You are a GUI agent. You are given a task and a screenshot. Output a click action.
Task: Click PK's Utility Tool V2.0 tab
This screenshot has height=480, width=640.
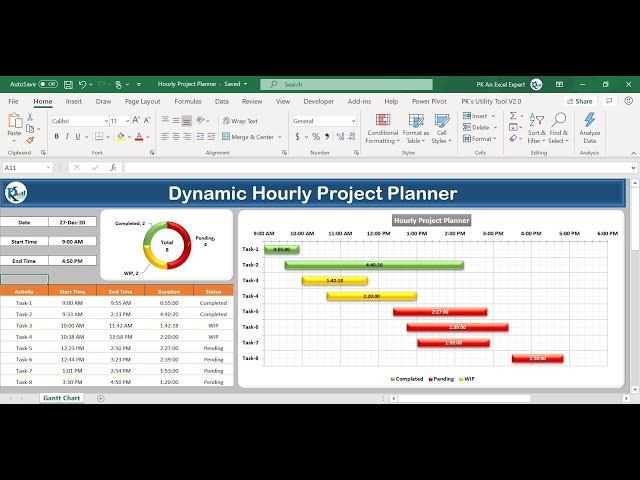coord(491,101)
